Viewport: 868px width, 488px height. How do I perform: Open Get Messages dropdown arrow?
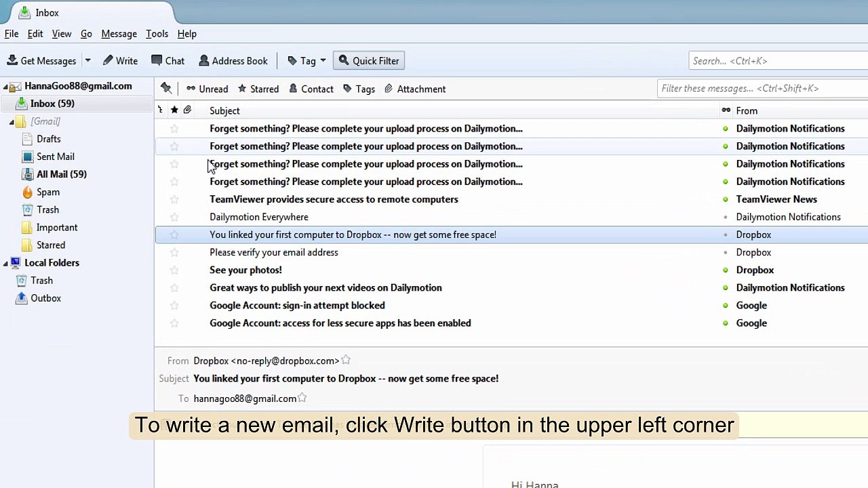[x=87, y=61]
